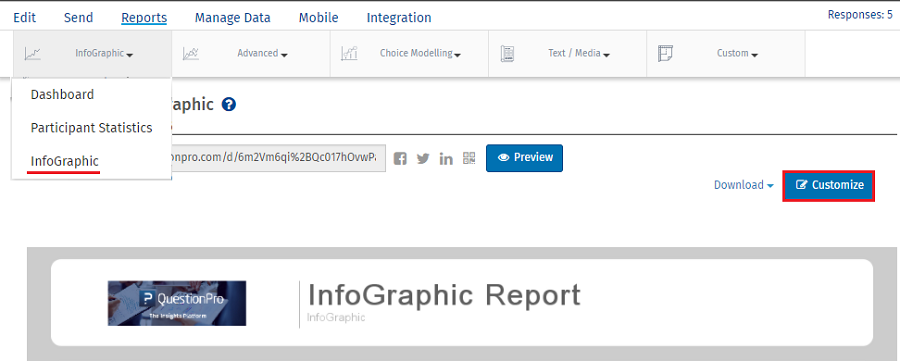Image resolution: width=900 pixels, height=361 pixels.
Task: Click the Choice Modelling bar chart icon
Action: [349, 54]
